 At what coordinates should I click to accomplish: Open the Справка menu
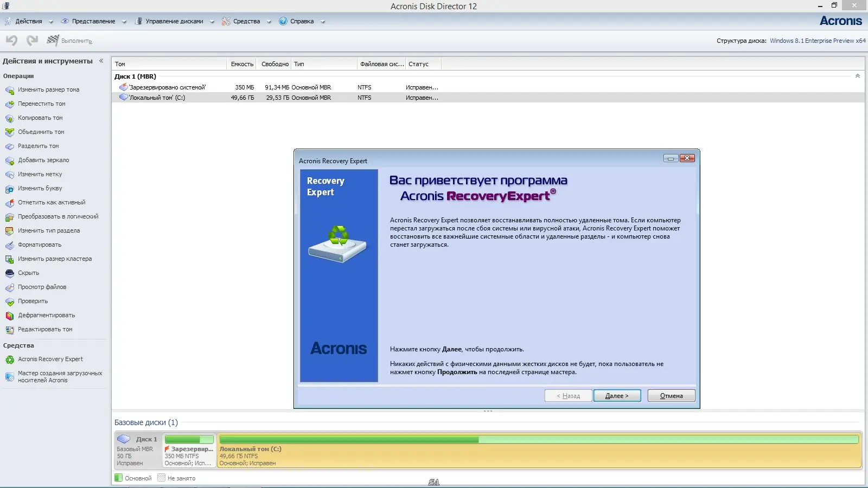coord(302,22)
